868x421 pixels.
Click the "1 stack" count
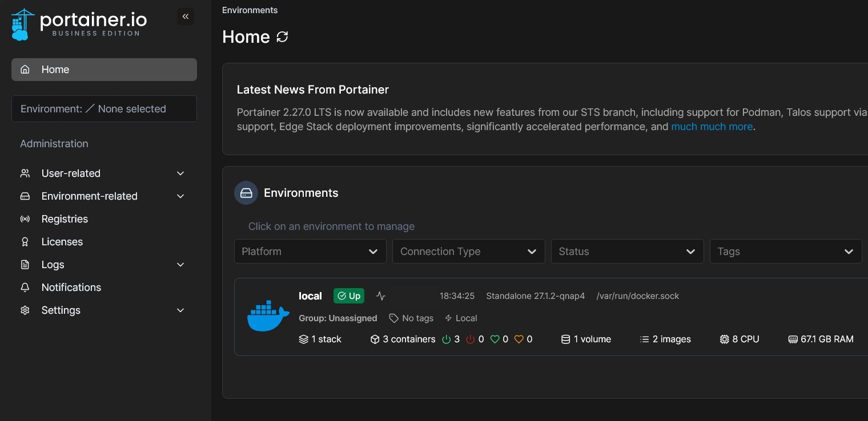click(x=326, y=339)
